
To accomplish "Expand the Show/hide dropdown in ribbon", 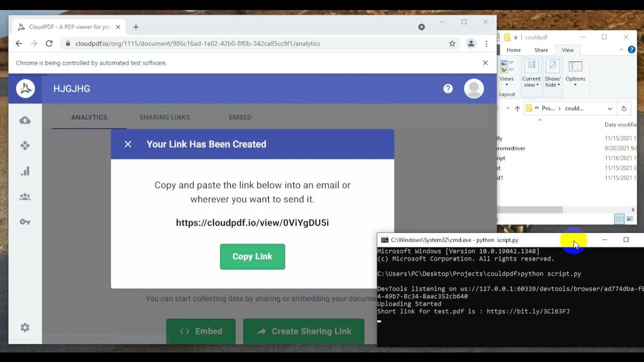I will 552,73.
